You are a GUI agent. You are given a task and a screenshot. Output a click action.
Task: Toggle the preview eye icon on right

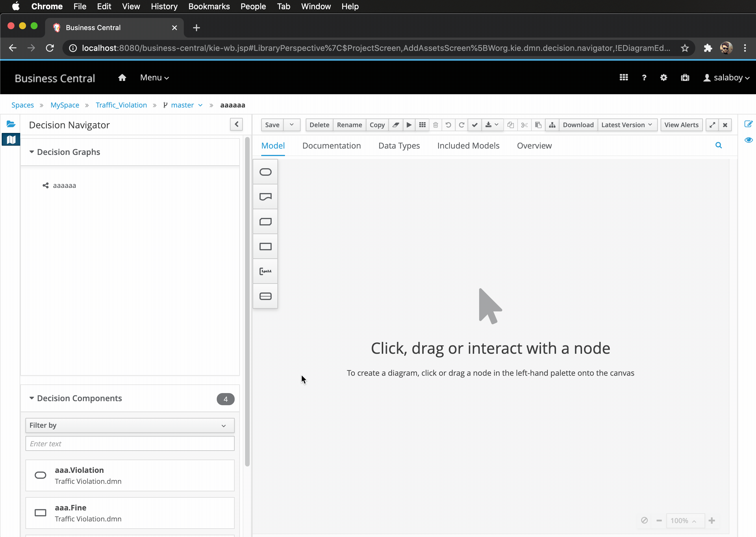(x=748, y=140)
